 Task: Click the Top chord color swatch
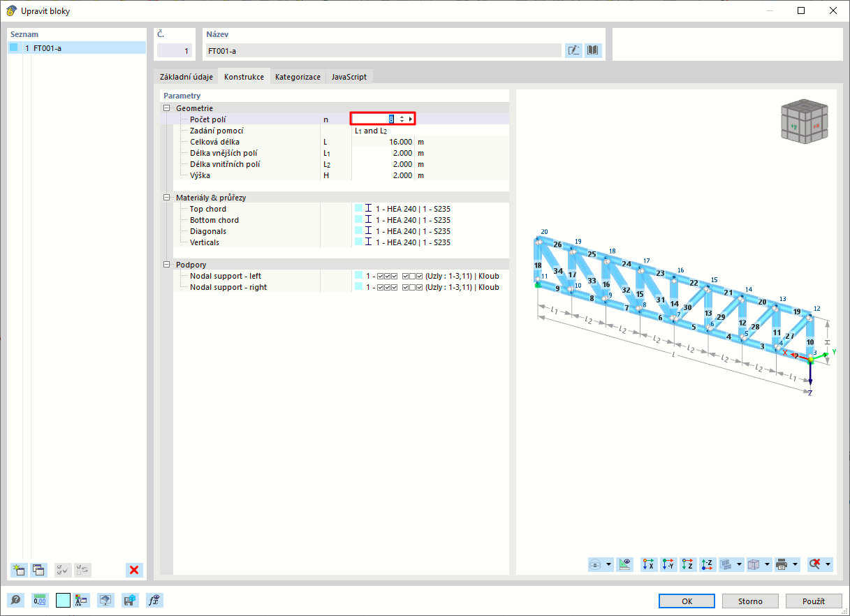[x=358, y=209]
